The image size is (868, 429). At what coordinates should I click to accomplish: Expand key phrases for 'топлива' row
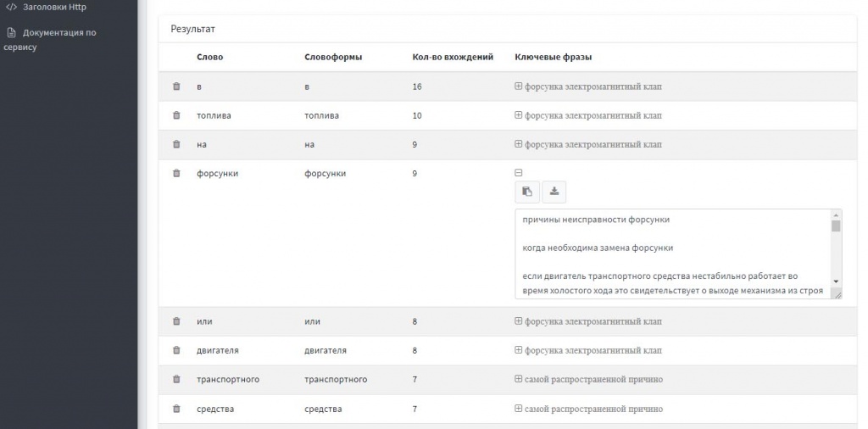(x=519, y=115)
